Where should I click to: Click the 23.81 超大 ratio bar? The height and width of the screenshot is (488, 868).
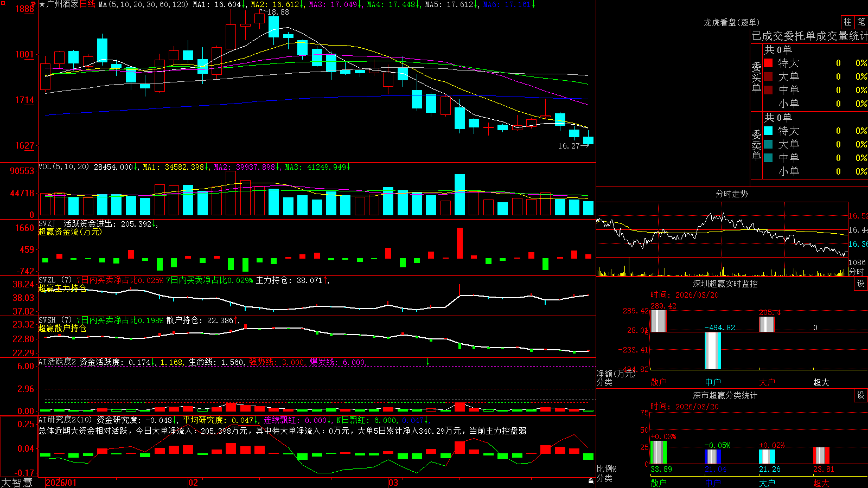click(821, 455)
